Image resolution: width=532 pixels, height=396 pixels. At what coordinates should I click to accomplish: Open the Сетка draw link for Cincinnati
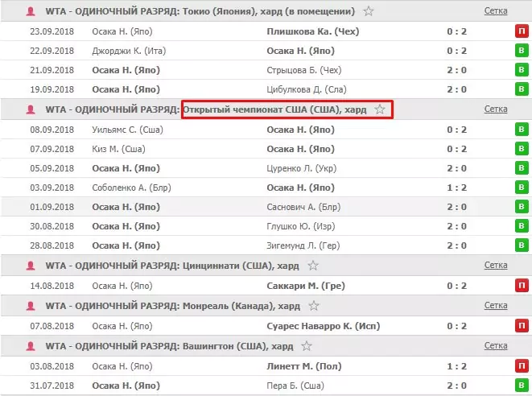tap(496, 265)
